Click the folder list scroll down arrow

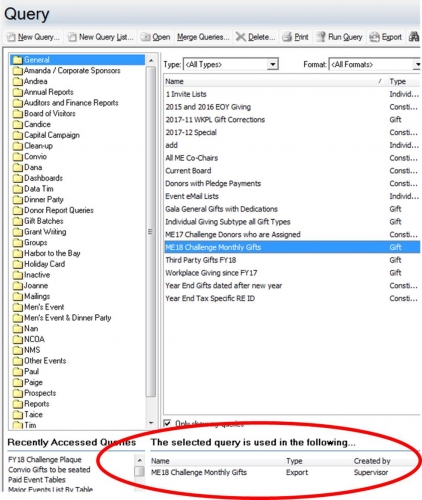point(151,423)
